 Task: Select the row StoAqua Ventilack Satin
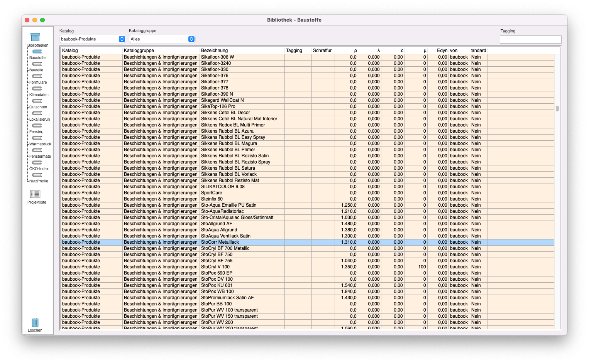coord(308,236)
